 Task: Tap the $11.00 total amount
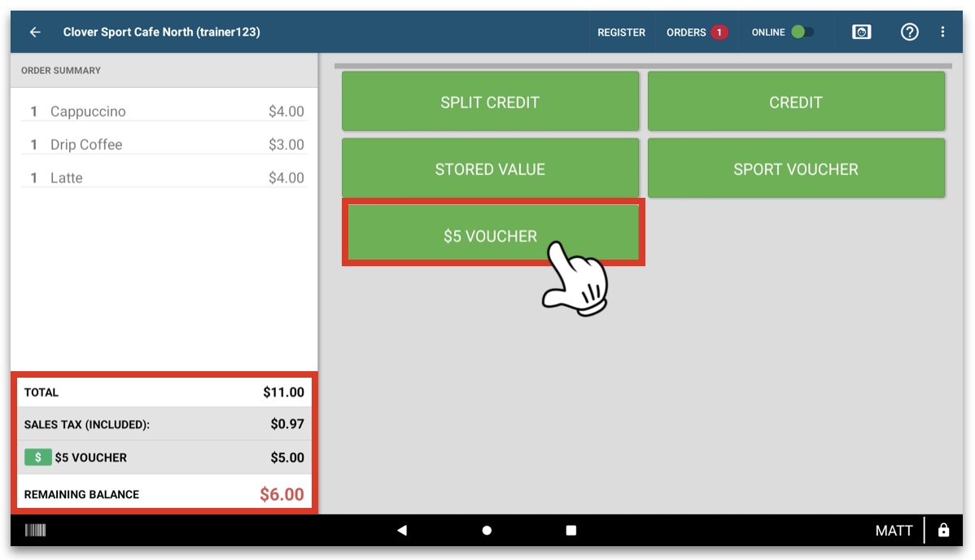283,392
